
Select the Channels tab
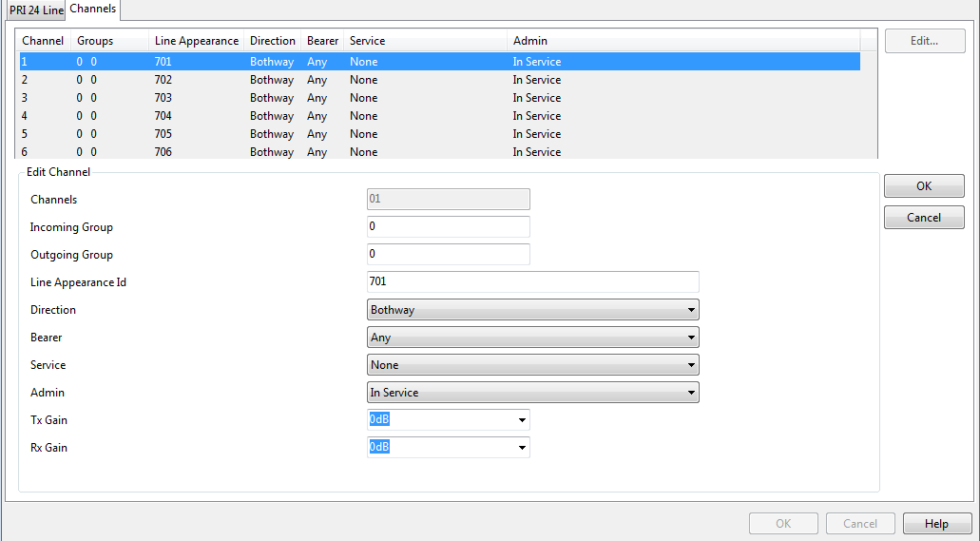pos(92,9)
